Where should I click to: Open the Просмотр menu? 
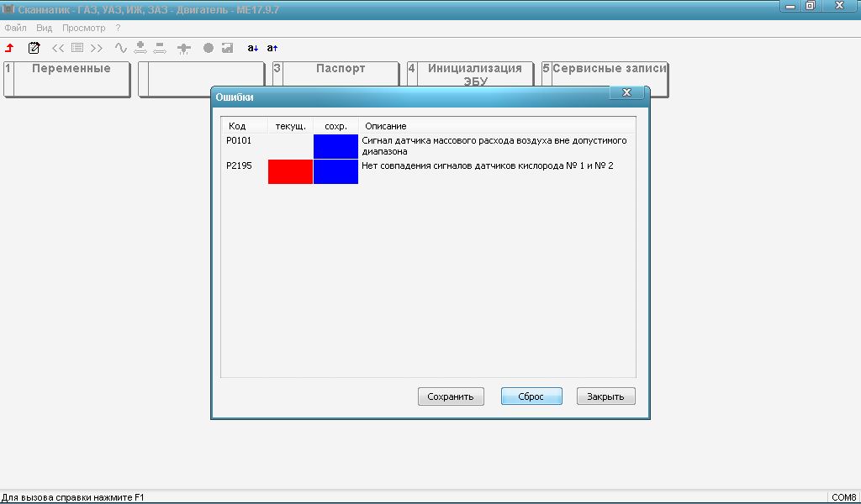[83, 28]
